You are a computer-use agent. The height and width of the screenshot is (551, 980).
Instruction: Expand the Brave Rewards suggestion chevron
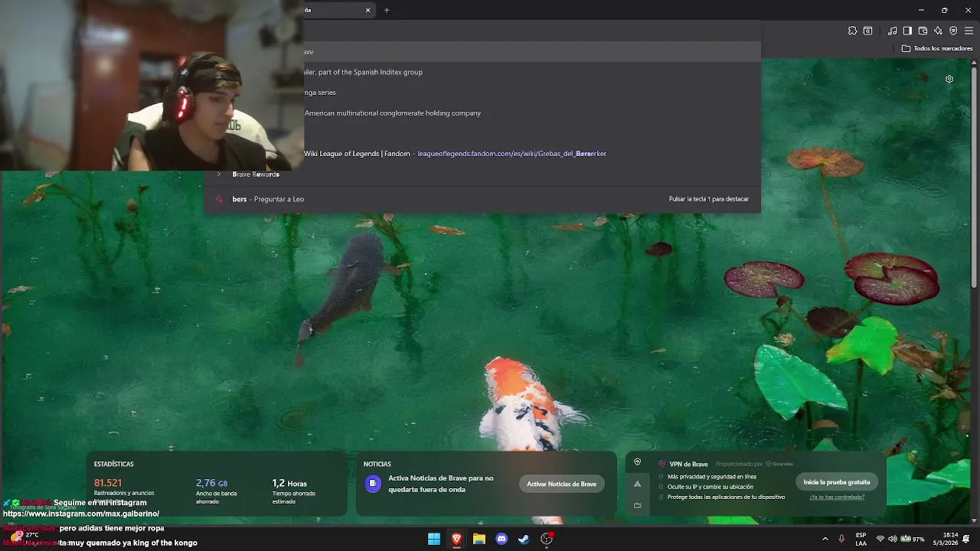[x=219, y=174]
